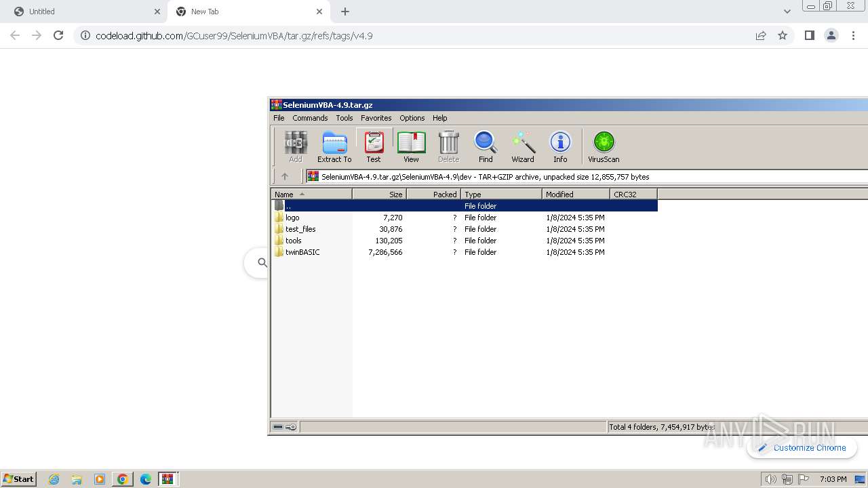The height and width of the screenshot is (488, 868).
Task: Open the Tools menu
Action: [344, 118]
